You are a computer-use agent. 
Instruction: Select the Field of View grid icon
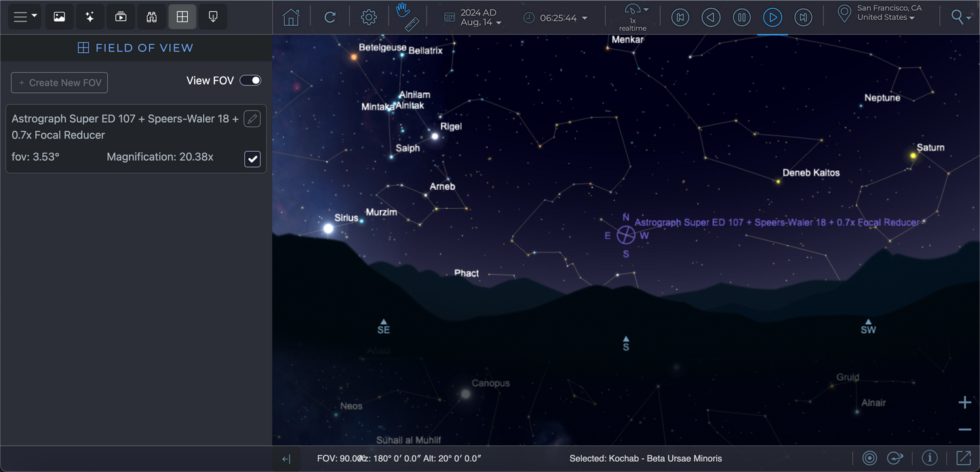[x=182, y=17]
